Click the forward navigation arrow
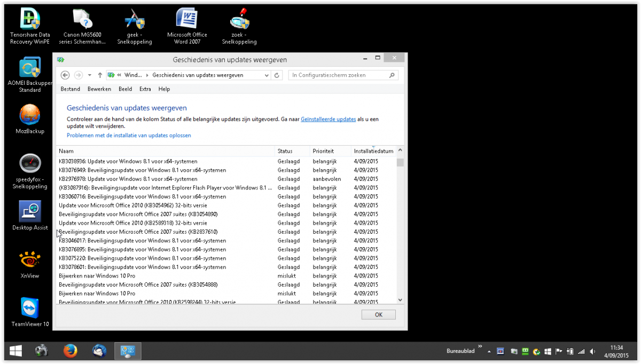Image resolution: width=641 pixels, height=364 pixels. coord(78,75)
